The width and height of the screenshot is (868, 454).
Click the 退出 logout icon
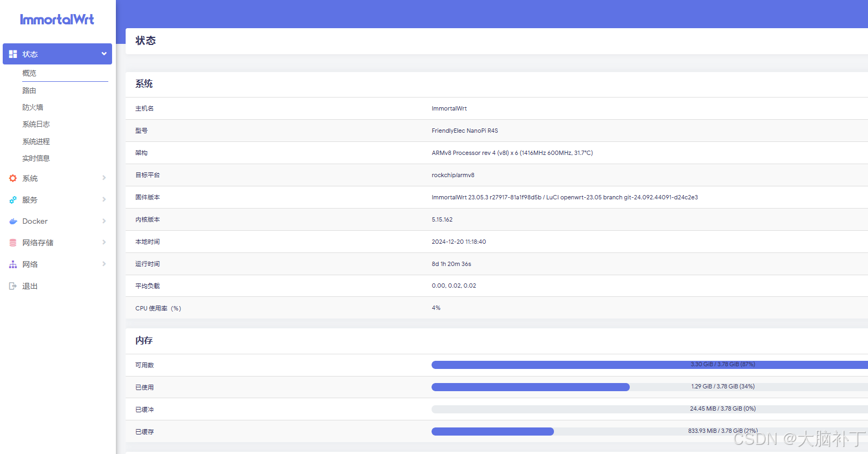pos(13,286)
